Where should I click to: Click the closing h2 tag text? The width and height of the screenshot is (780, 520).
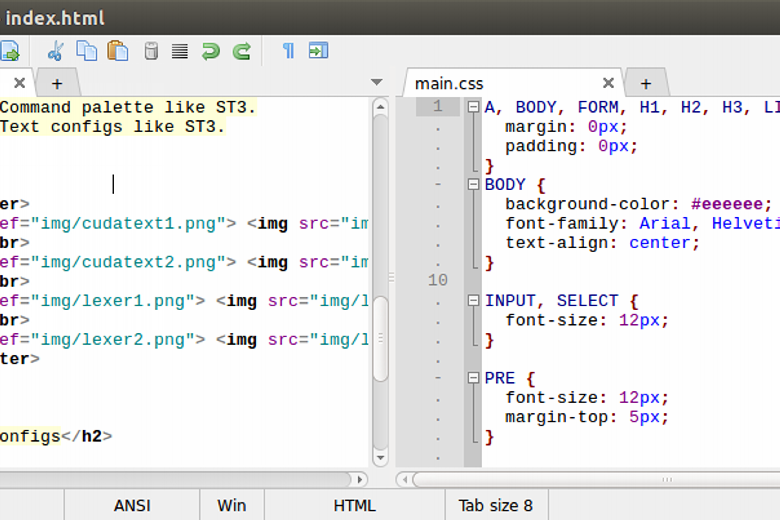pyautogui.click(x=87, y=436)
